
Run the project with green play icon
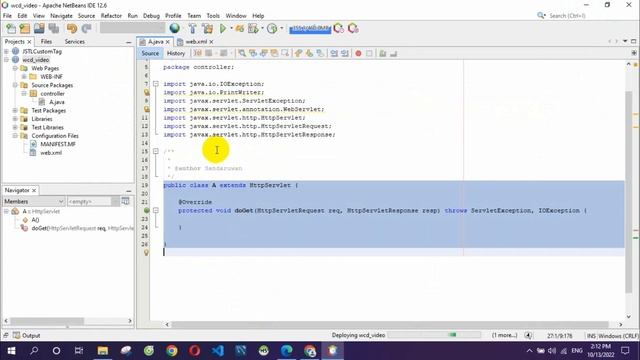[x=223, y=29]
